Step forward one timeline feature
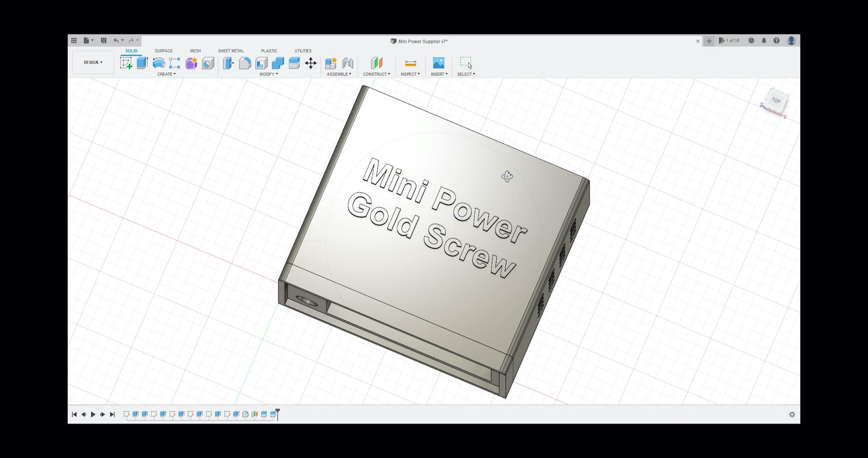 click(103, 415)
